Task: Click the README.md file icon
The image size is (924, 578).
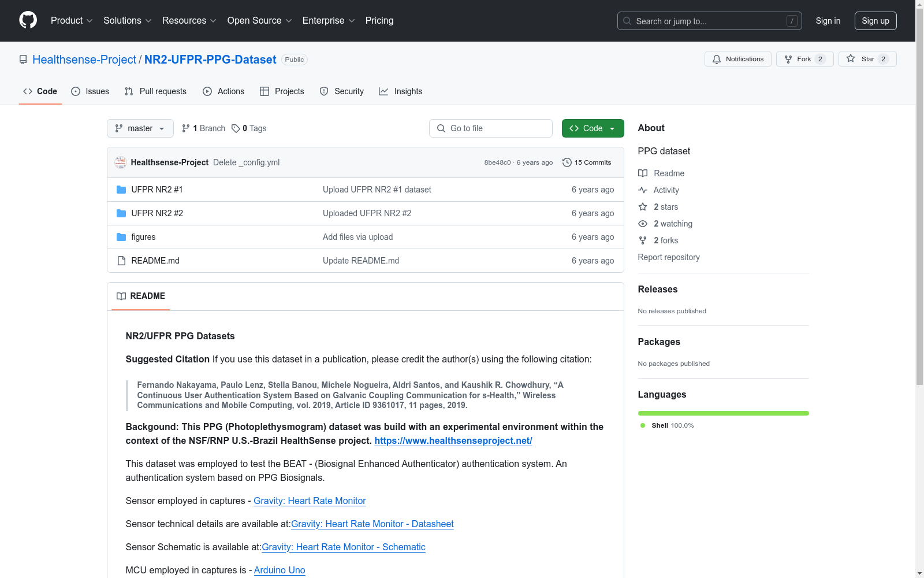Action: tap(121, 261)
